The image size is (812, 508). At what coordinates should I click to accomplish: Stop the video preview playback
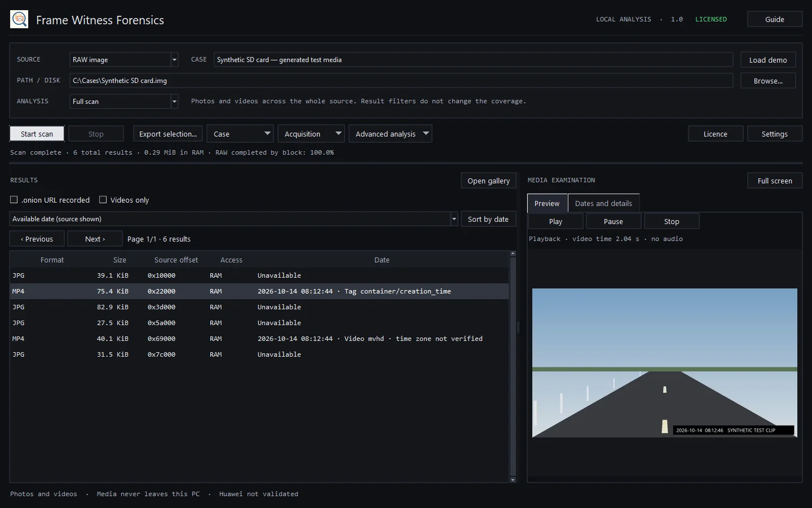pyautogui.click(x=672, y=221)
